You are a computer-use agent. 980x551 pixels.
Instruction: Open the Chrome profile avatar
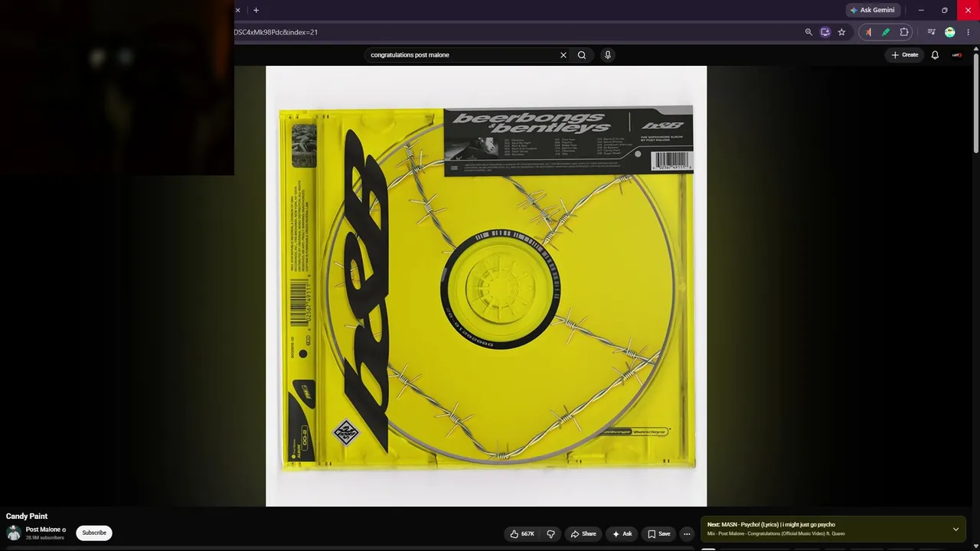[950, 32]
